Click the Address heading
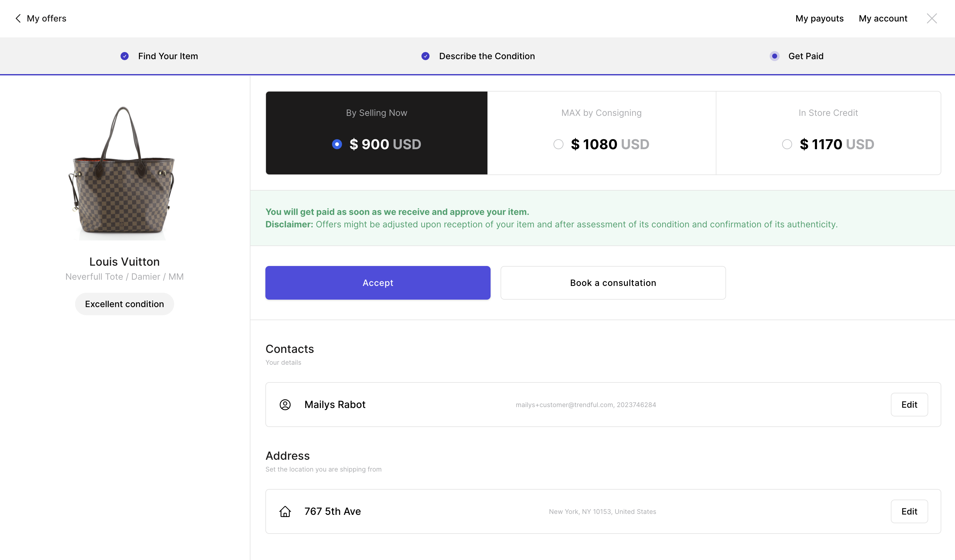 (287, 456)
